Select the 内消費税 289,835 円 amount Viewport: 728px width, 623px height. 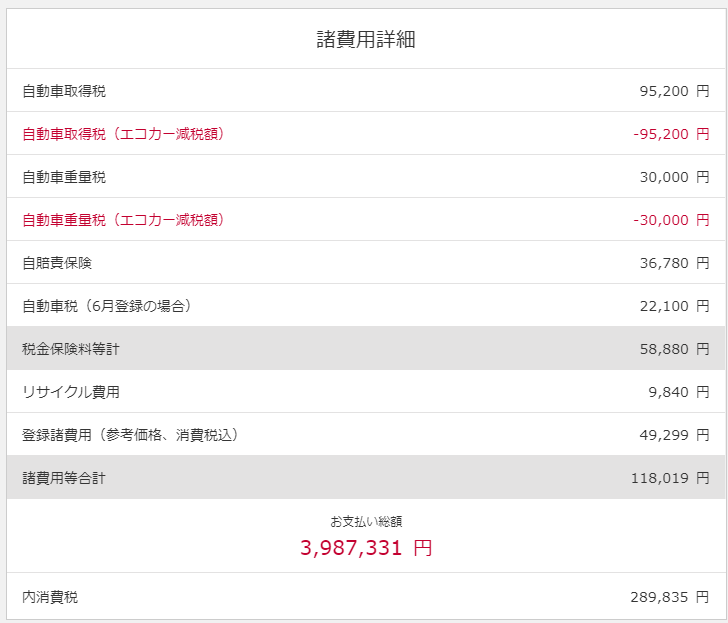(670, 597)
